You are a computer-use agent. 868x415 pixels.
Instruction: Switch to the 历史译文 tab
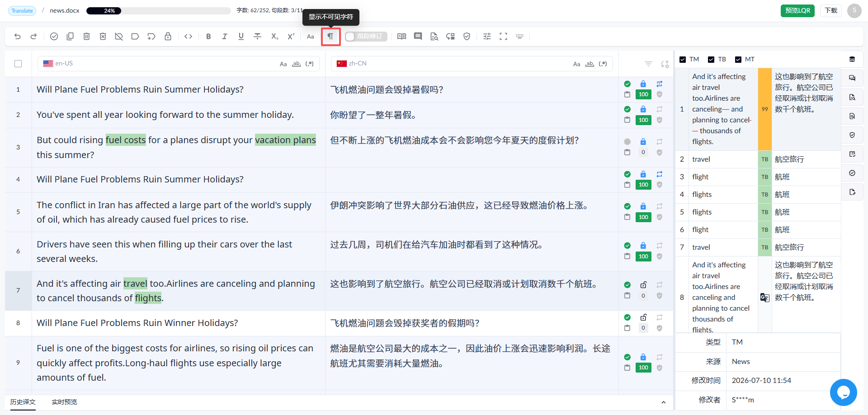coord(23,402)
